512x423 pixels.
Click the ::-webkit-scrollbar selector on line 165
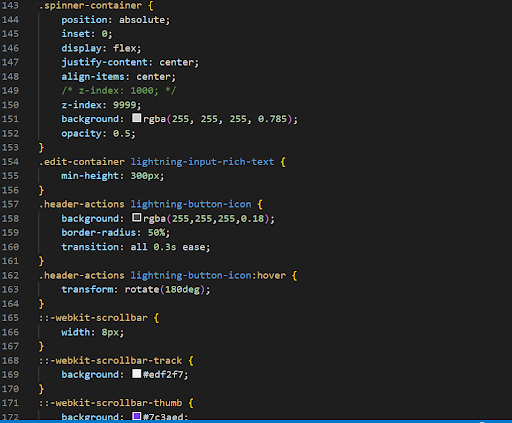(x=93, y=318)
